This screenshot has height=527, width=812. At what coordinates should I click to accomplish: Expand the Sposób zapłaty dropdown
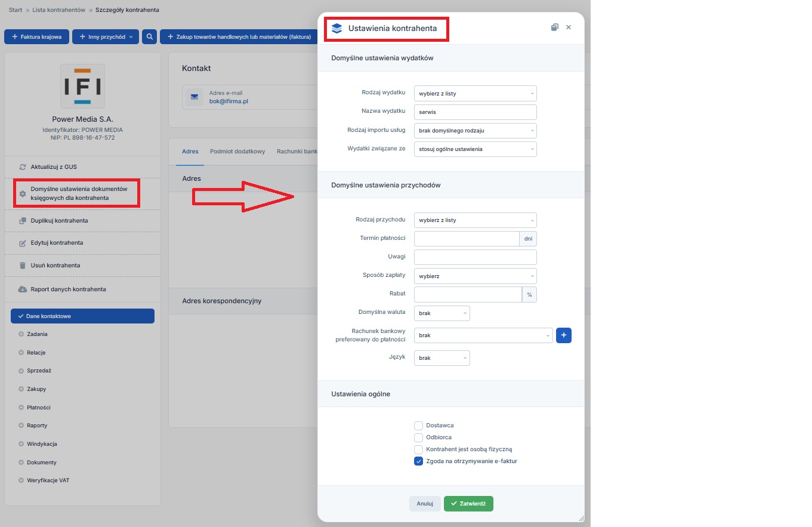[x=475, y=276]
